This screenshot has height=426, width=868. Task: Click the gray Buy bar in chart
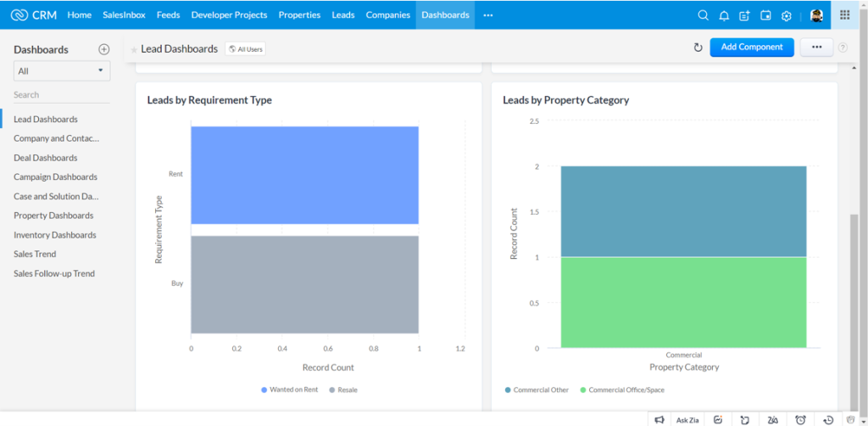pyautogui.click(x=304, y=284)
